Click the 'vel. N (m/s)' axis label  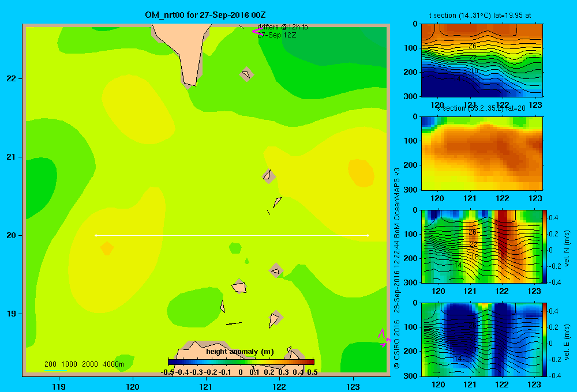(567, 248)
